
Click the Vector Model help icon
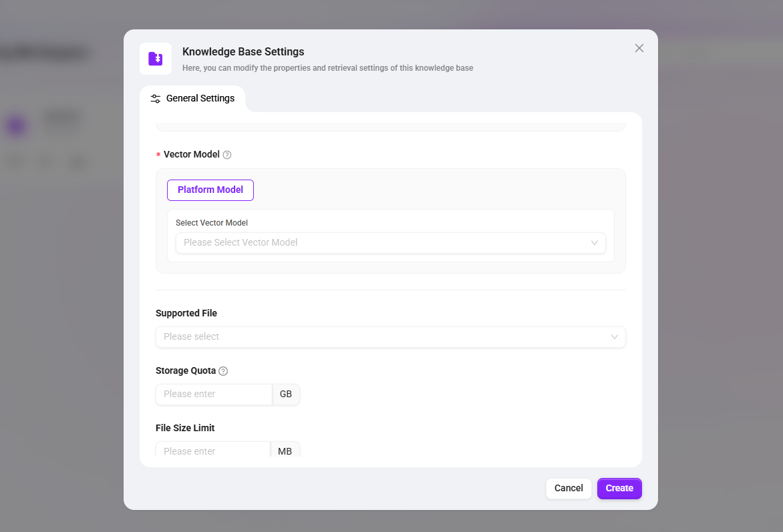coord(226,155)
